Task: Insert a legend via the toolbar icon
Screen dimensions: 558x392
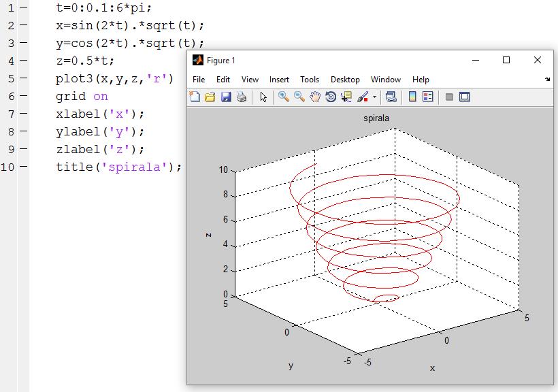Action: [428, 97]
